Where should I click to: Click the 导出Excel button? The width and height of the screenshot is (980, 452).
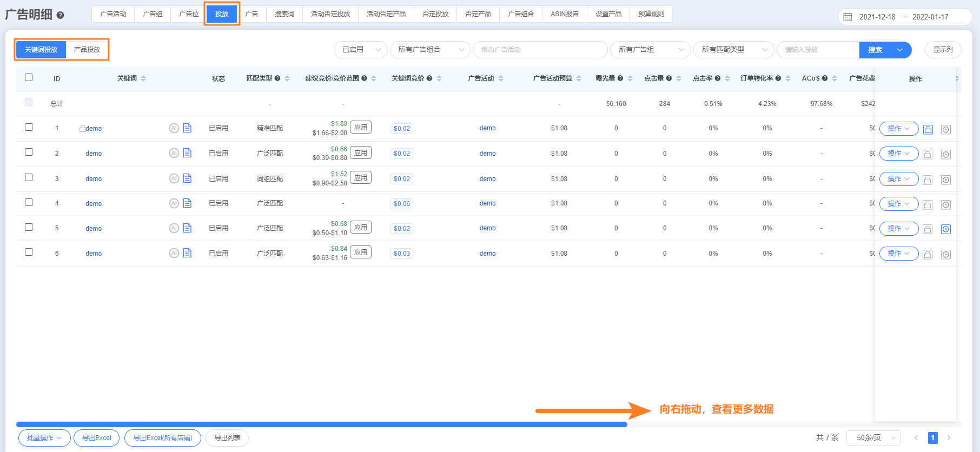97,438
